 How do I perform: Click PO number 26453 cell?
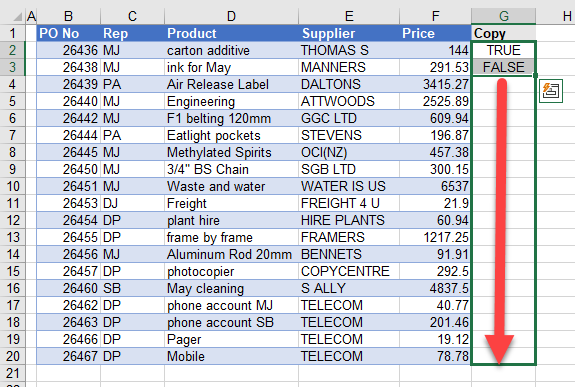coord(69,203)
